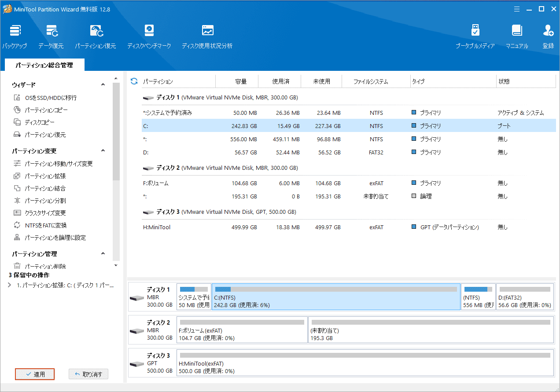Select the ディスク 3 header row in the list

click(x=349, y=212)
